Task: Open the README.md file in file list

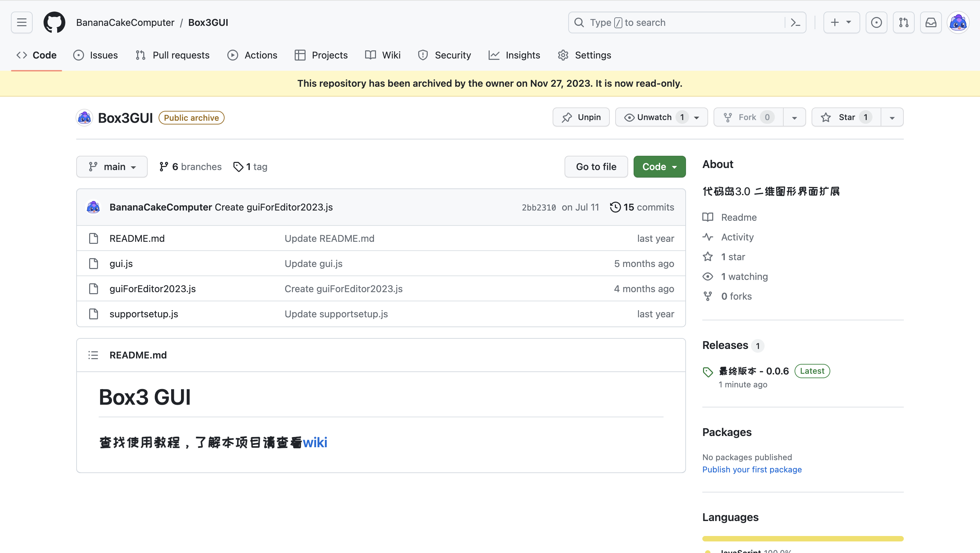Action: click(x=137, y=238)
